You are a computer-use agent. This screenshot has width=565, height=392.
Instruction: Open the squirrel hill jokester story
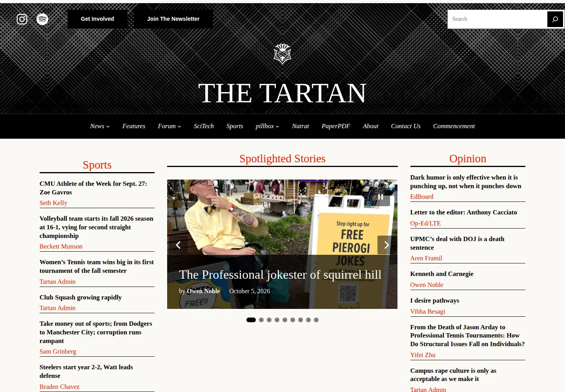click(x=280, y=275)
